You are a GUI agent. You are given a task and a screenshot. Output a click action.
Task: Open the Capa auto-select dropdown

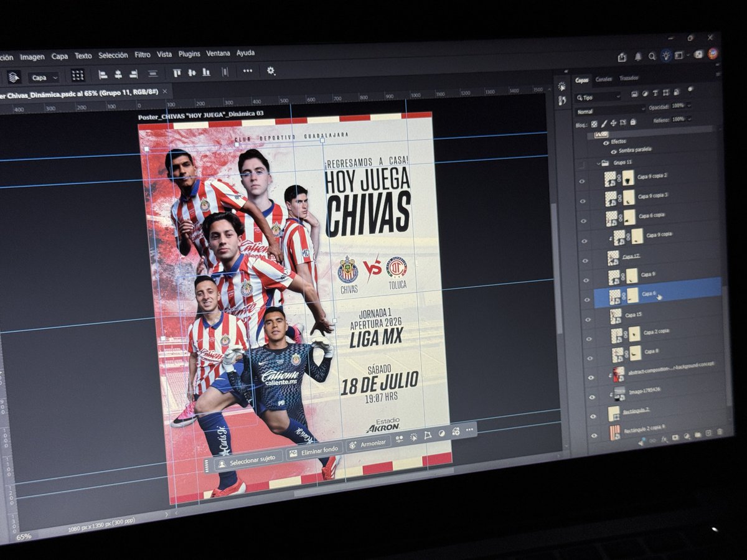point(44,78)
